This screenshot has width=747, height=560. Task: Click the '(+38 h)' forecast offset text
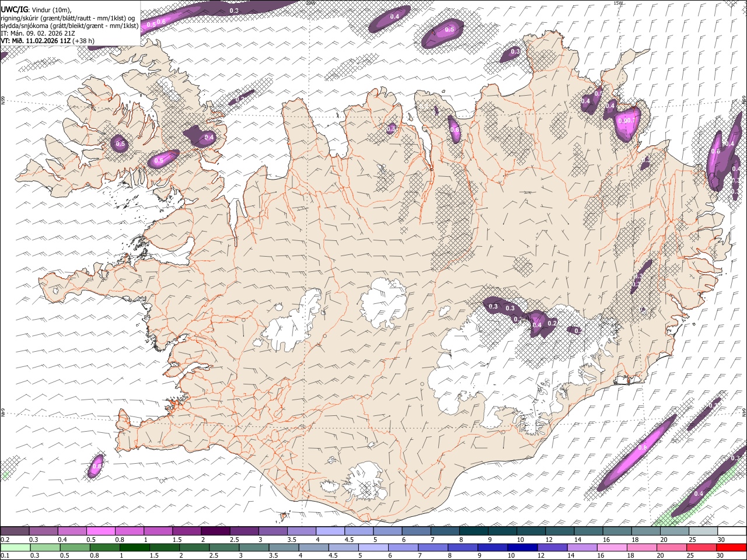click(x=83, y=41)
